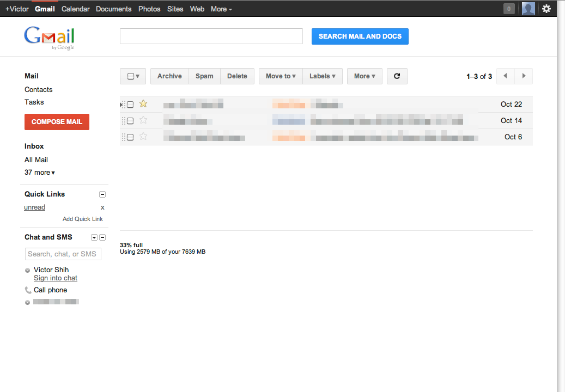
Task: Remove the unread quick link
Action: 102,207
